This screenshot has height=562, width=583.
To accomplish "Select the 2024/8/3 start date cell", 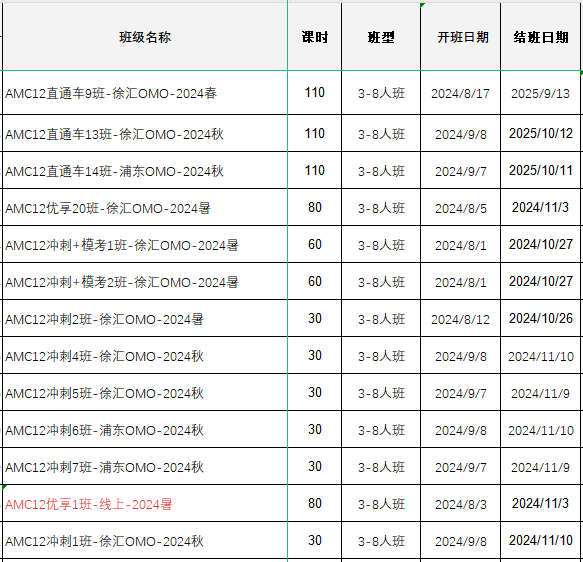I will tap(461, 503).
